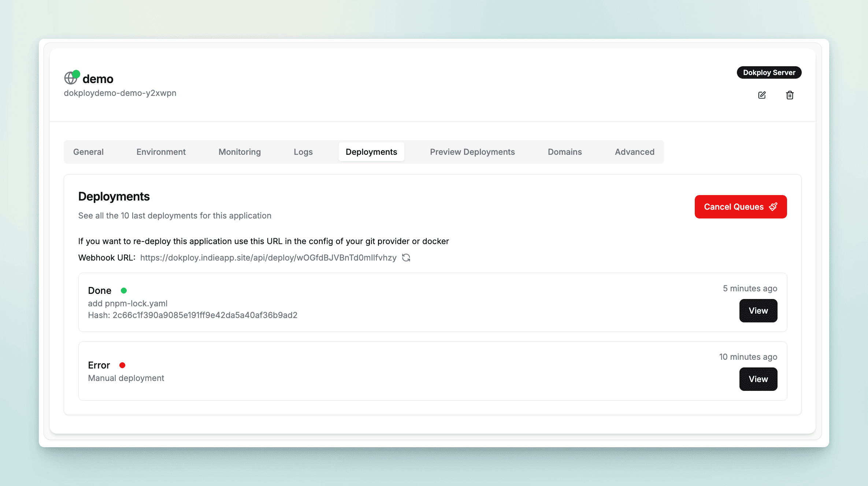This screenshot has width=868, height=486.
Task: Click the green Done status dot
Action: pyautogui.click(x=124, y=291)
